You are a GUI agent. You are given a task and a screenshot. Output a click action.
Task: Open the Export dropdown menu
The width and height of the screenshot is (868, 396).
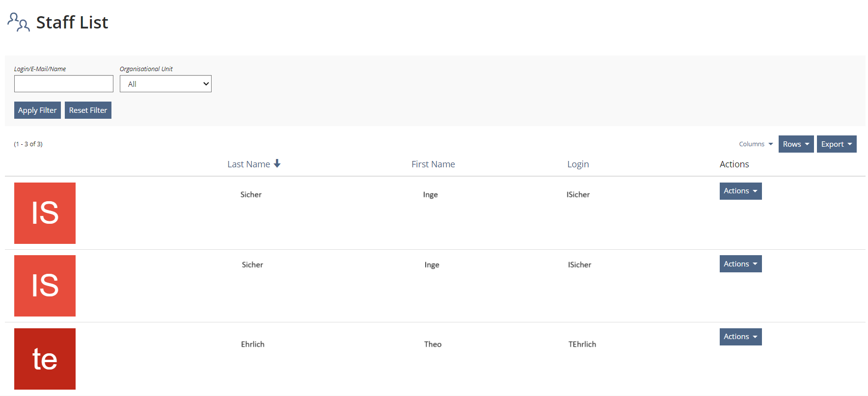836,144
